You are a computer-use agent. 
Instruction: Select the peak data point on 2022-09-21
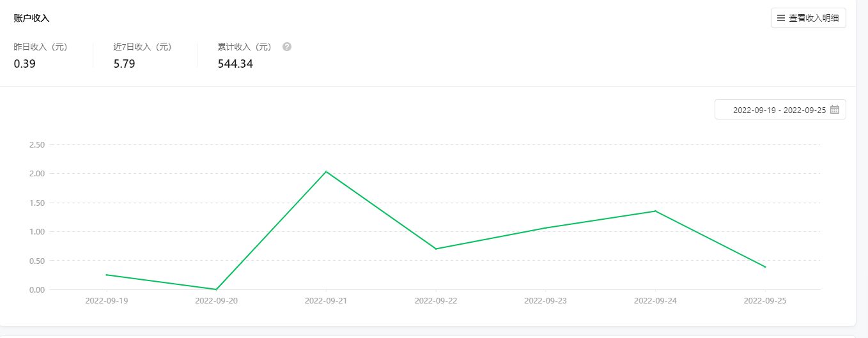(326, 171)
